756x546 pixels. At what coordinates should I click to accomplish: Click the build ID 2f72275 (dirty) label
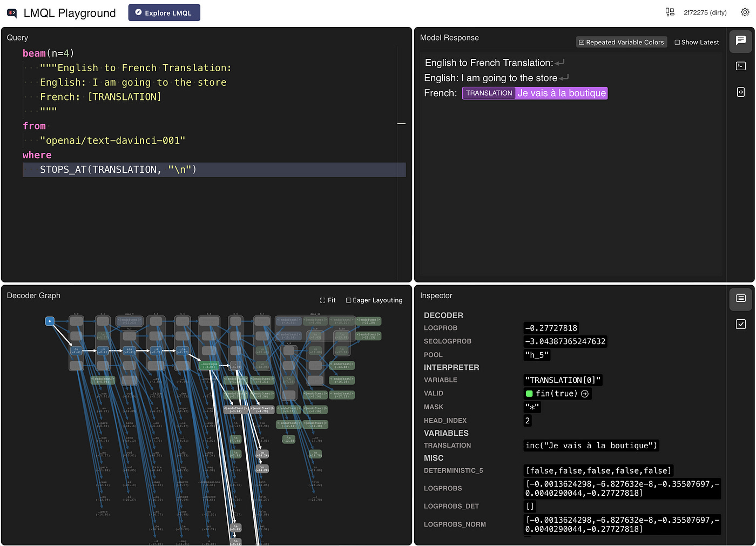click(705, 12)
